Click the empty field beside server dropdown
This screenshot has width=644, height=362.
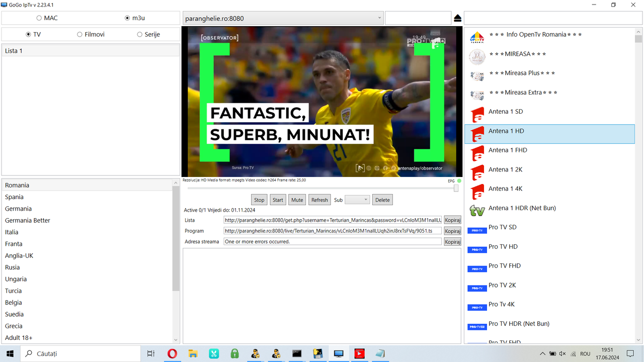(418, 18)
